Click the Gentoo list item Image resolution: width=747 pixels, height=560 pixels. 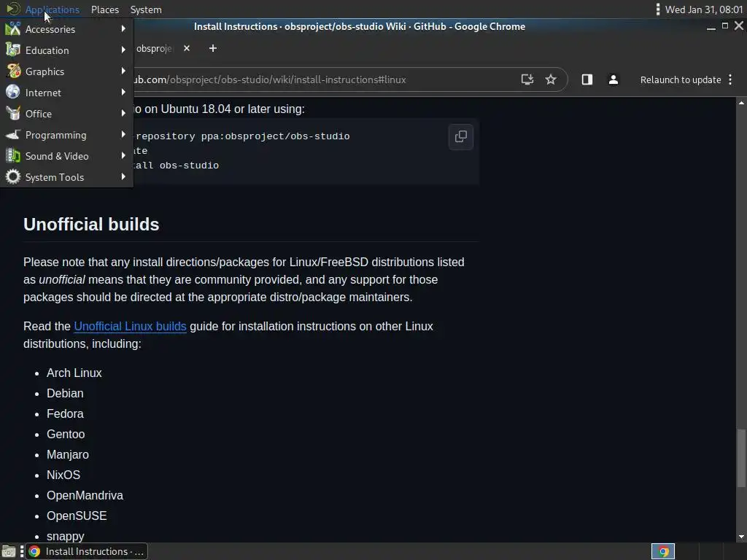click(66, 435)
